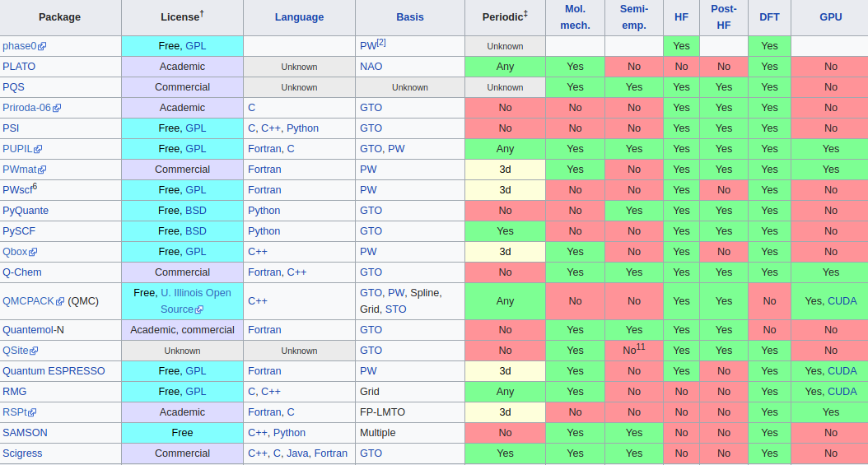
Task: Click the Python language link in PSI row
Action: tap(302, 128)
